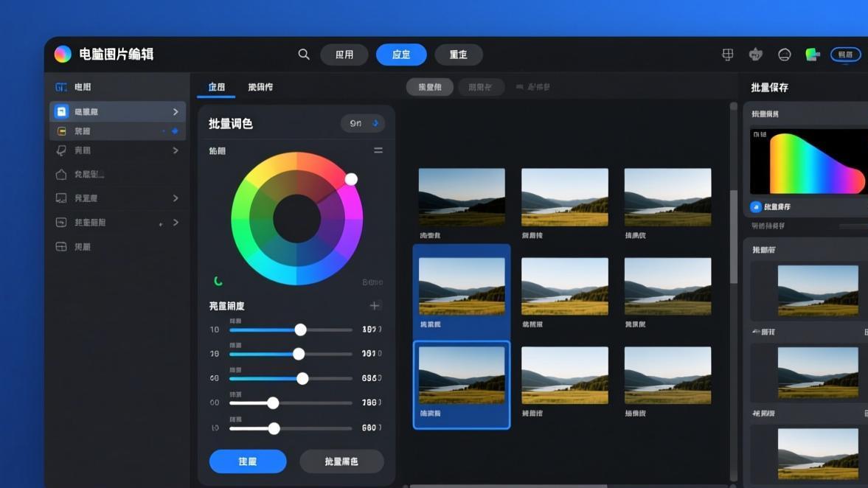Open third preview thumbnail in right panel
The width and height of the screenshot is (868, 488).
tap(818, 453)
